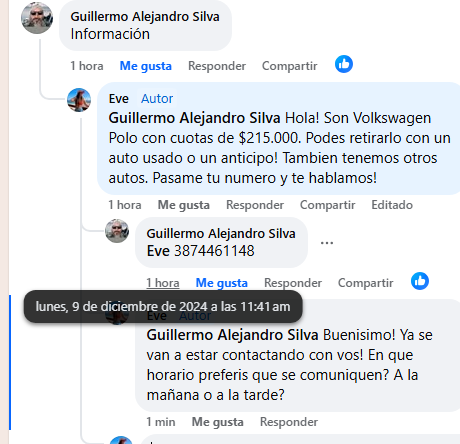This screenshot has height=444, width=460.
Task: Toggle Me gusta on phone number comment
Action: (x=222, y=283)
